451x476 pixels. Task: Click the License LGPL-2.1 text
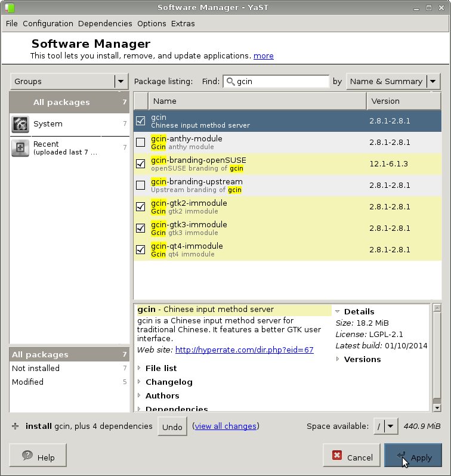(369, 335)
